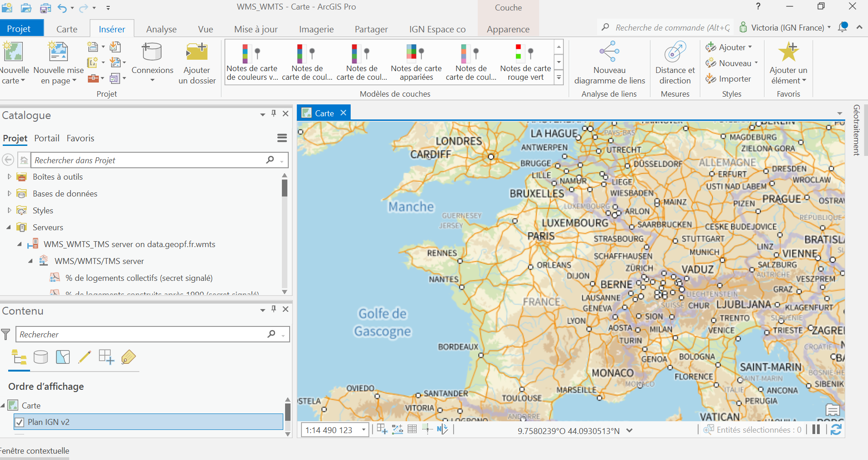Expand the Bases de données node
868x460 pixels.
point(9,193)
